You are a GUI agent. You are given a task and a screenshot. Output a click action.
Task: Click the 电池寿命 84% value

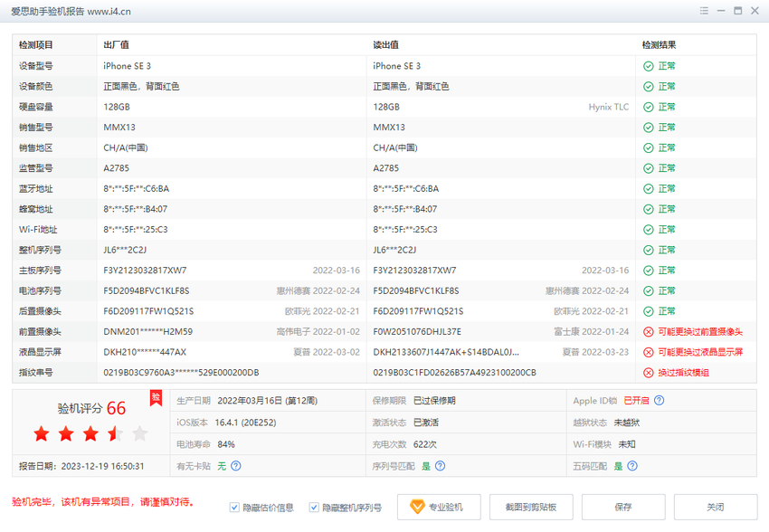[x=226, y=444]
